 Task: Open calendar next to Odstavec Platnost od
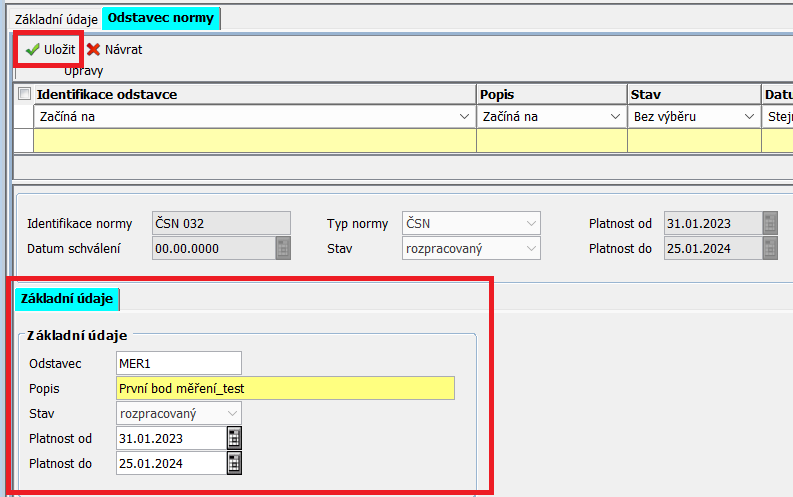(x=234, y=438)
